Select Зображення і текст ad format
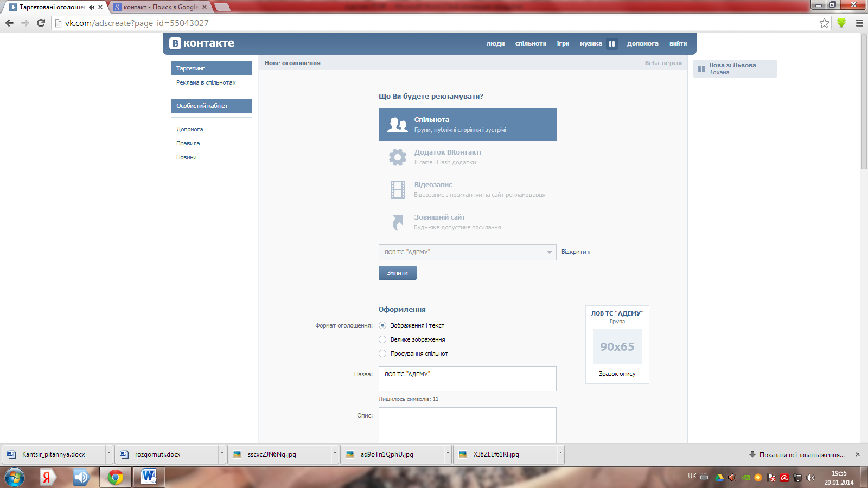The width and height of the screenshot is (868, 488). click(x=382, y=325)
